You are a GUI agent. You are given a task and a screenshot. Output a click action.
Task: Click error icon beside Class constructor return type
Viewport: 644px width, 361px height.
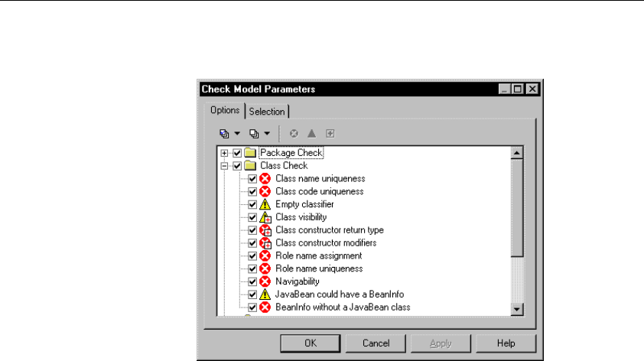click(265, 230)
